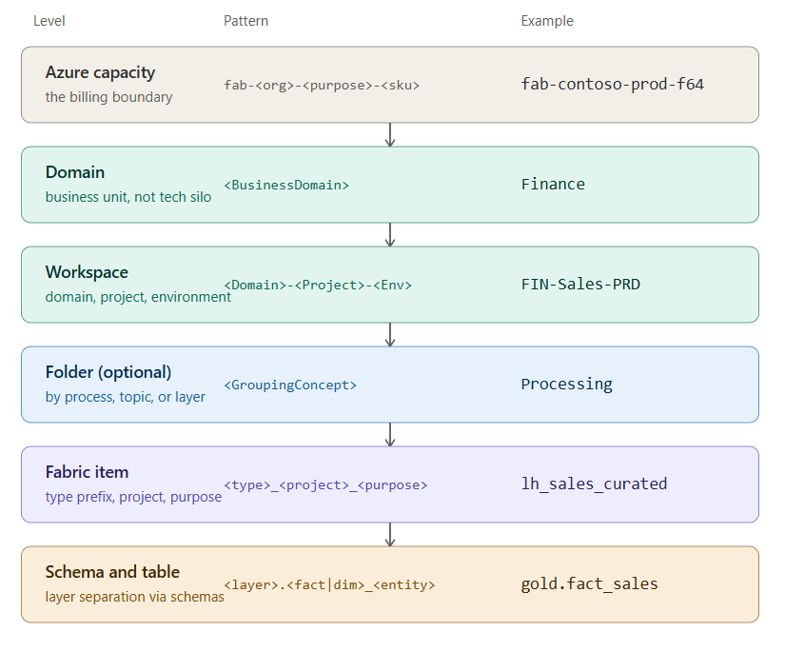Click arrow between Folder and Fabric item

coord(390,434)
